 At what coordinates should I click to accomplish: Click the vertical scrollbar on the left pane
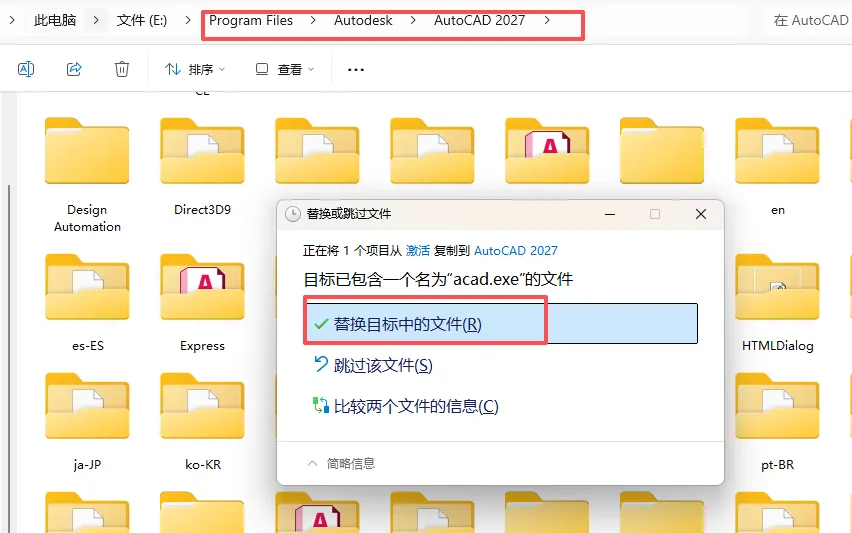(x=9, y=359)
